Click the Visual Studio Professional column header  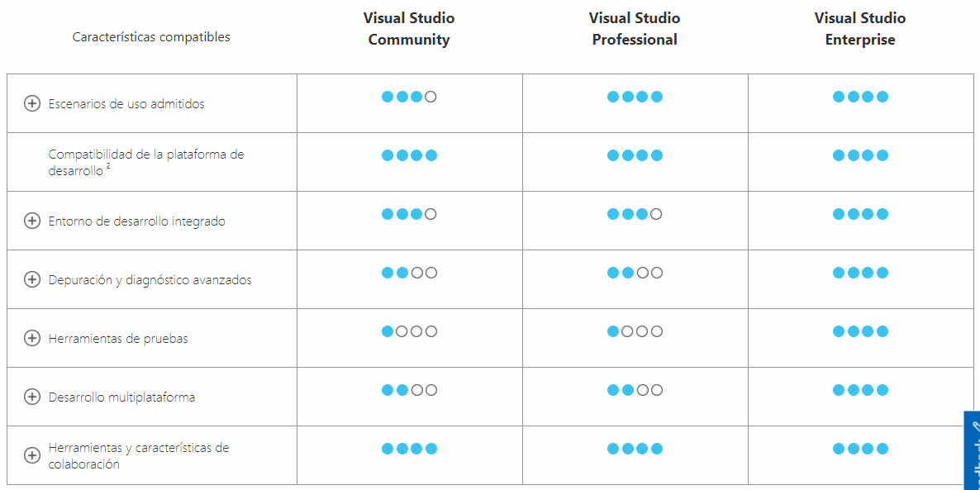tap(635, 29)
